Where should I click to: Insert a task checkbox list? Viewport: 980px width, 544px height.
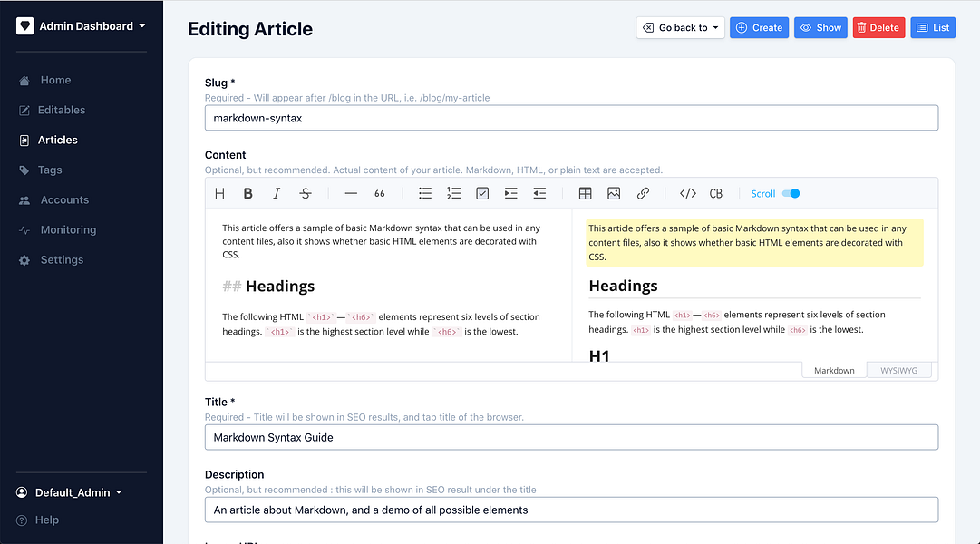[x=482, y=194]
